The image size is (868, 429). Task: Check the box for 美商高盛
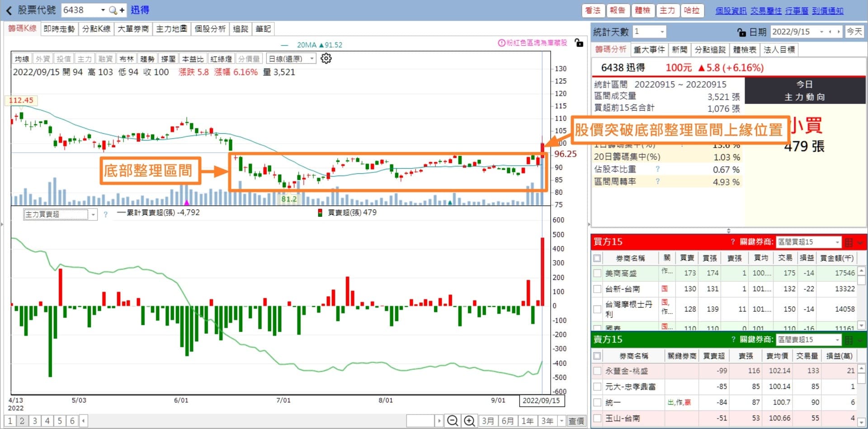coord(597,273)
